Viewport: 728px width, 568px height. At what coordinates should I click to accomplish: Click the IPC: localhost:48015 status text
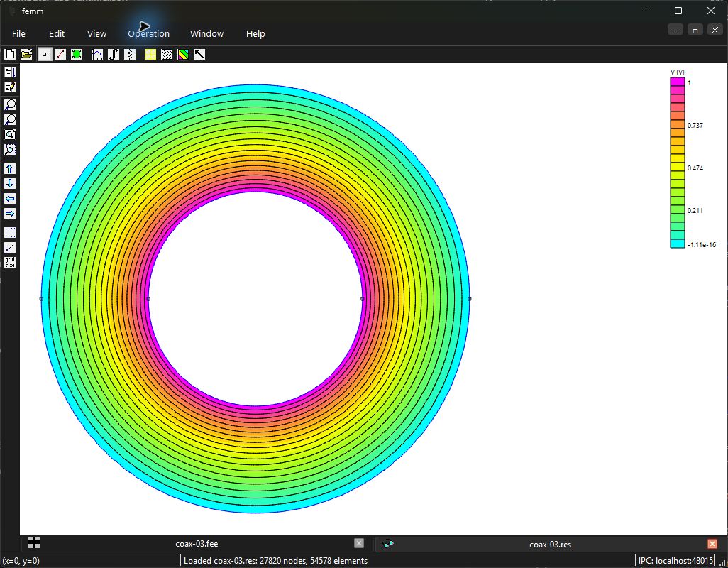pyautogui.click(x=675, y=561)
